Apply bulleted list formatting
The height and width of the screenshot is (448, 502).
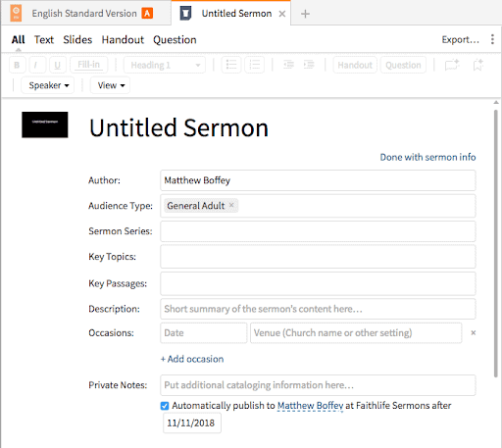pos(231,65)
